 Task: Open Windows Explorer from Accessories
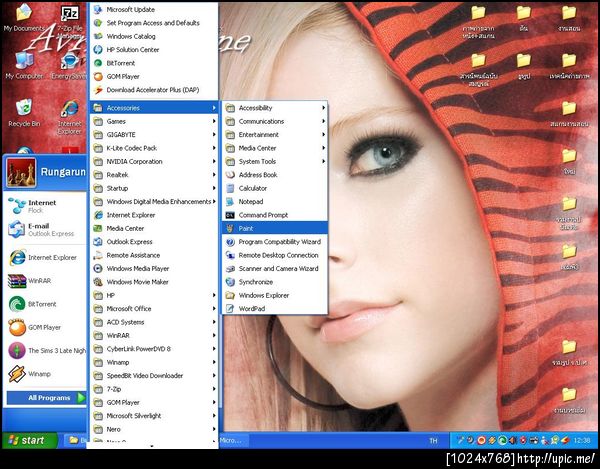tap(275, 295)
